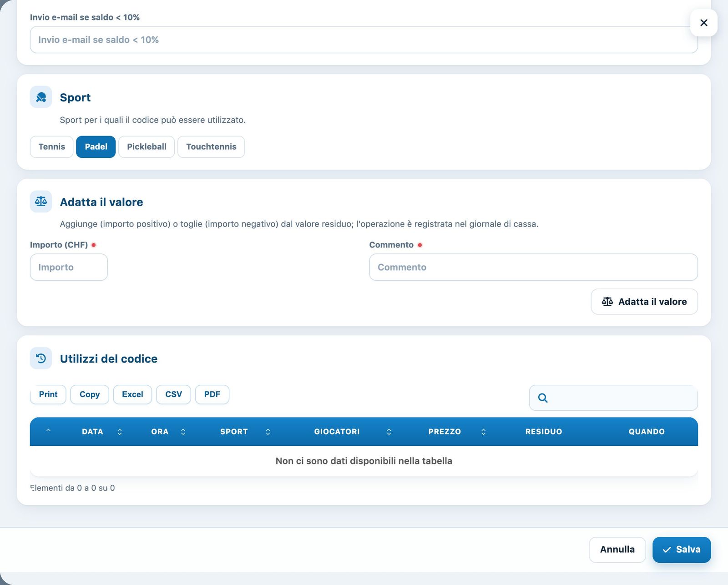728x585 pixels.
Task: Sort table by ORA column arrows
Action: click(x=183, y=432)
